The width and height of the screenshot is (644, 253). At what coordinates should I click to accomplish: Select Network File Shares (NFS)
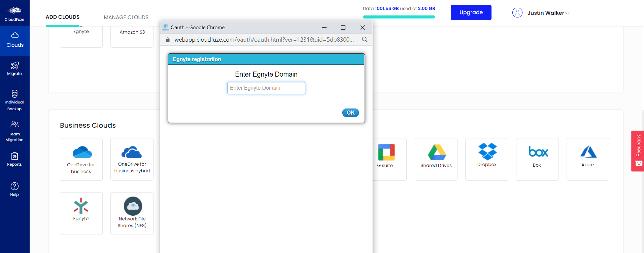(x=132, y=213)
